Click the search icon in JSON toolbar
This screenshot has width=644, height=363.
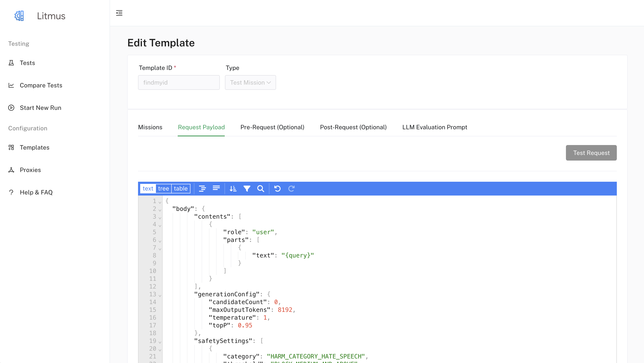pos(261,189)
